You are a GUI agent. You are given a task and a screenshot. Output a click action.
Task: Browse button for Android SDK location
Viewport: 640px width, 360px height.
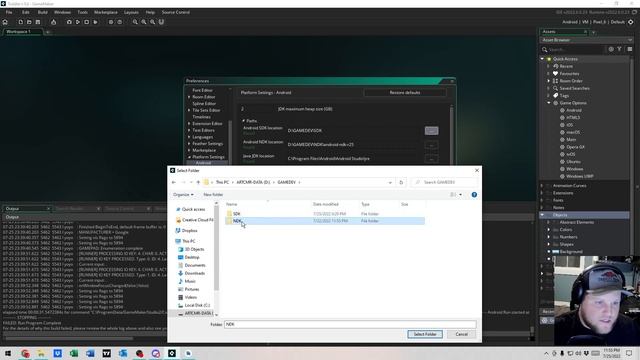(431, 131)
